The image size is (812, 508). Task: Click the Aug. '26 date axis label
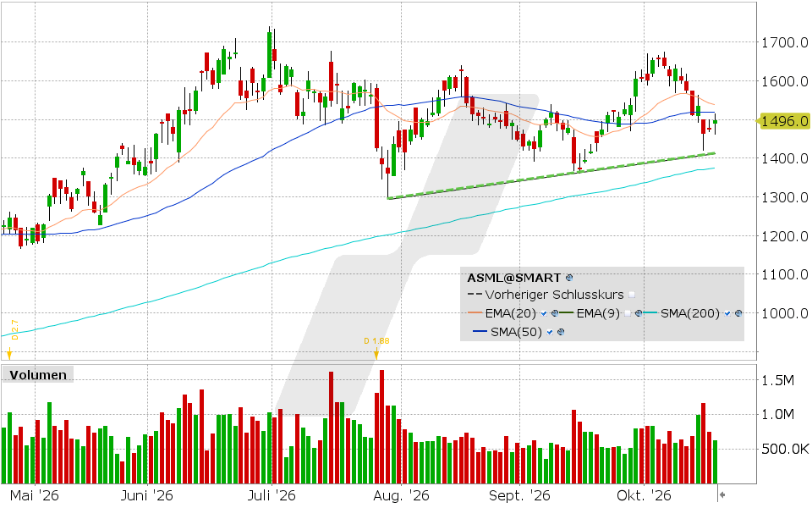401,496
